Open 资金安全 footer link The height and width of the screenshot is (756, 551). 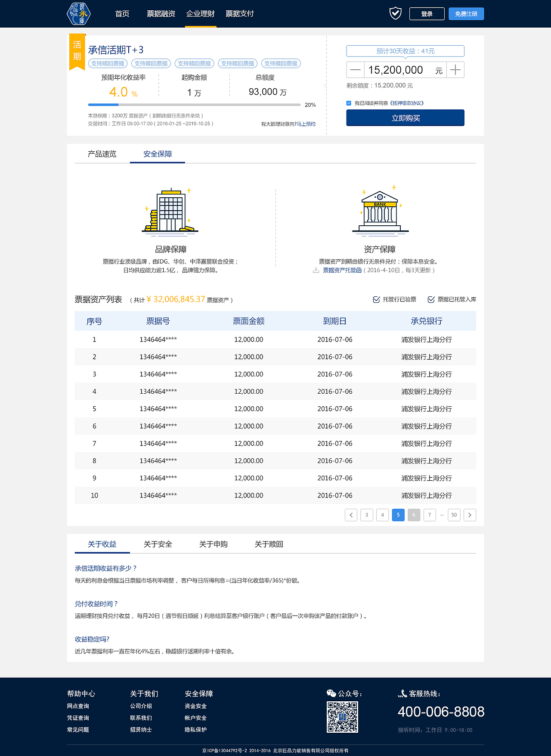(x=196, y=706)
